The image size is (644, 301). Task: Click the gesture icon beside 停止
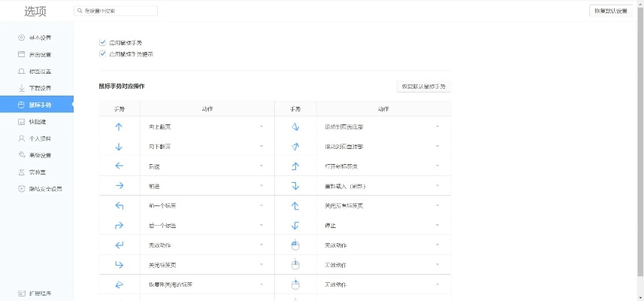click(x=295, y=225)
